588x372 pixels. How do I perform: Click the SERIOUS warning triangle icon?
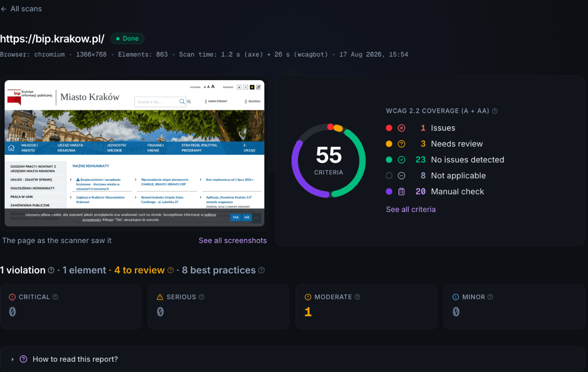click(160, 297)
